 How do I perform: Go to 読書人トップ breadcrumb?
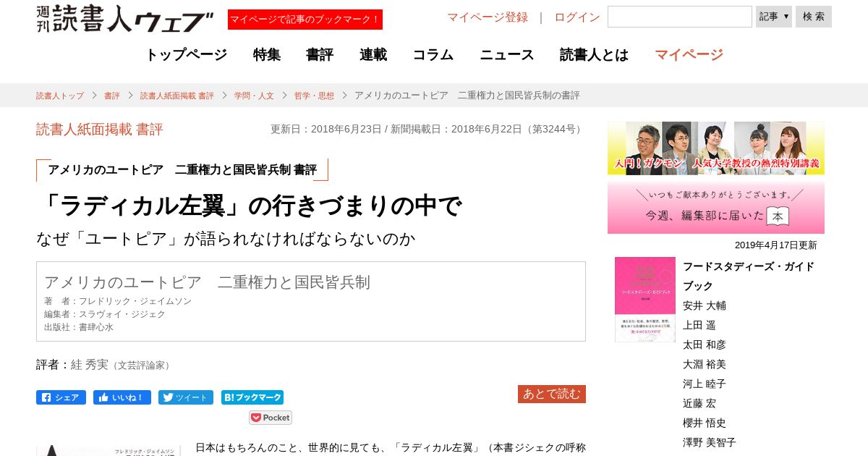pyautogui.click(x=60, y=96)
